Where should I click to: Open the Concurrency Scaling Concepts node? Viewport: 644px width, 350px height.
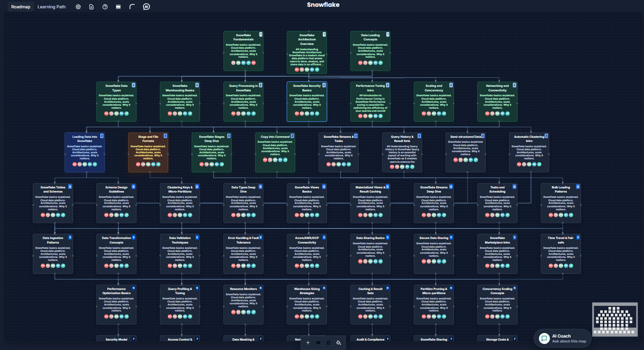point(497,305)
